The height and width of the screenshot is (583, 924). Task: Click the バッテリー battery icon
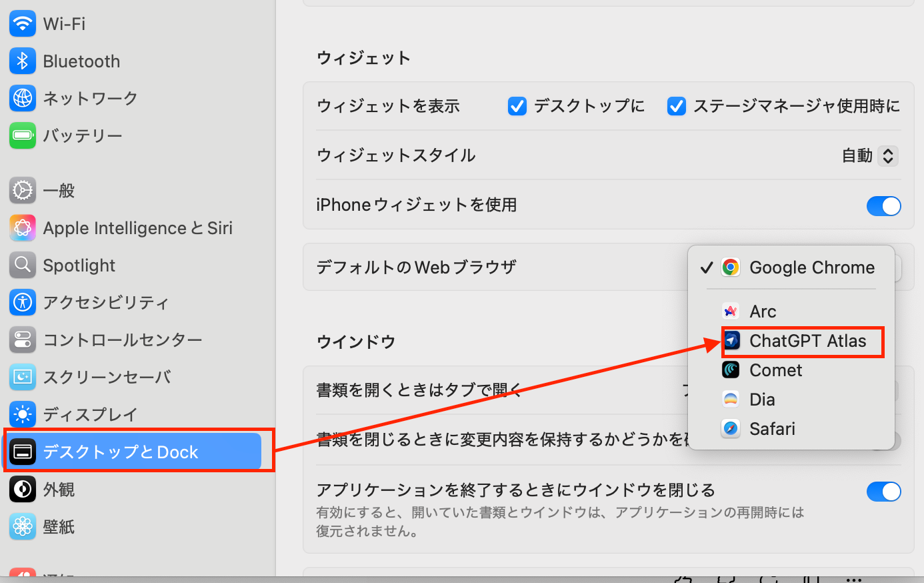23,136
